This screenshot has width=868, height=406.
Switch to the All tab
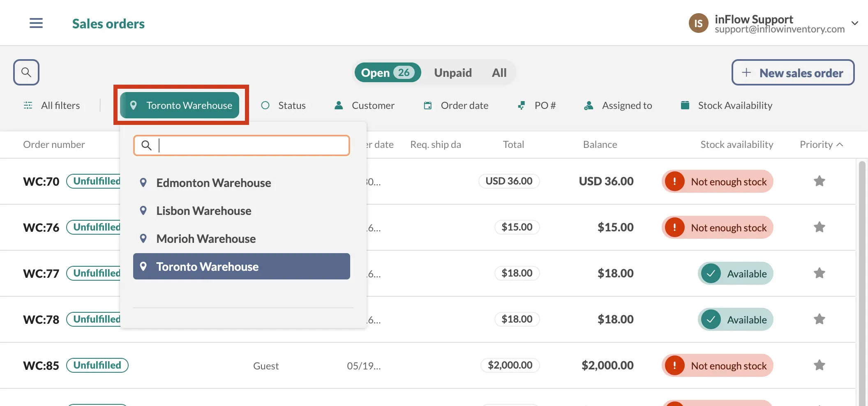coord(499,73)
